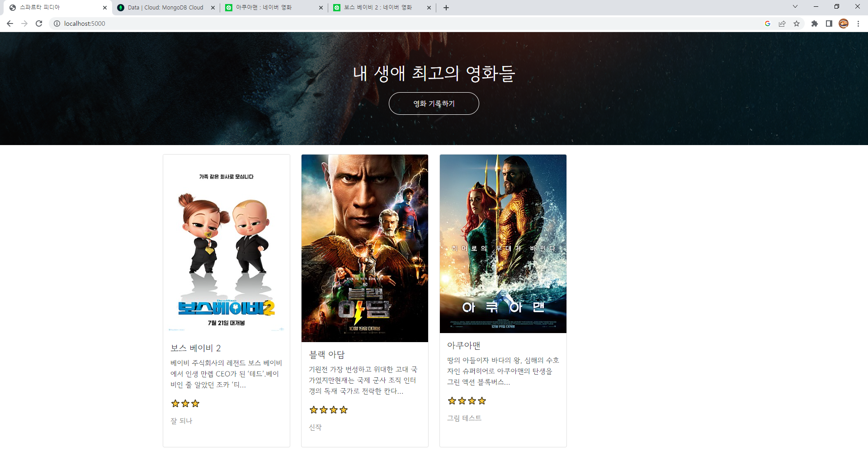
Task: Open a new browser tab
Action: click(x=446, y=8)
